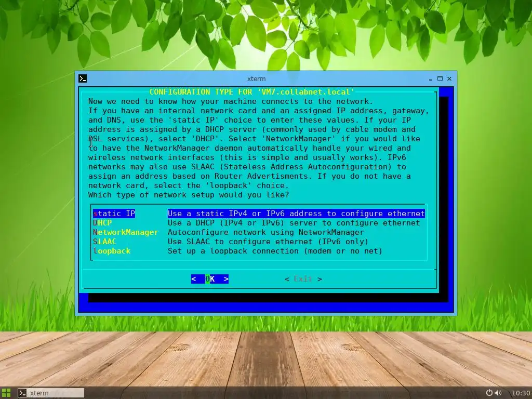The height and width of the screenshot is (399, 532).
Task: Close the xterm window
Action: pos(449,78)
